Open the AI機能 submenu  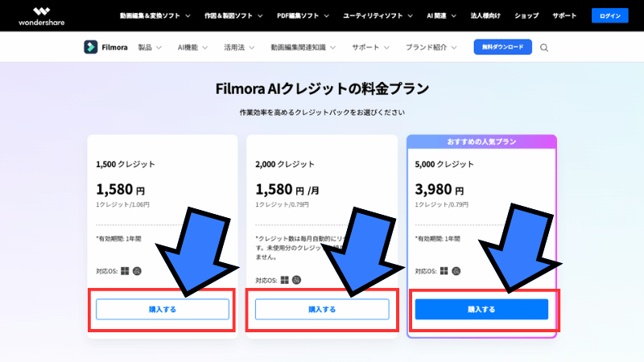click(192, 47)
